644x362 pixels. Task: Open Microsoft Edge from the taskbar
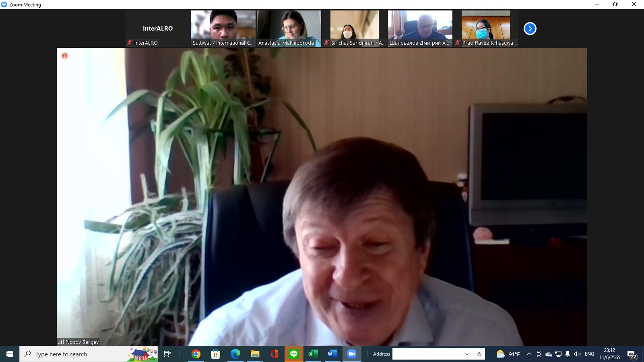pos(235,354)
